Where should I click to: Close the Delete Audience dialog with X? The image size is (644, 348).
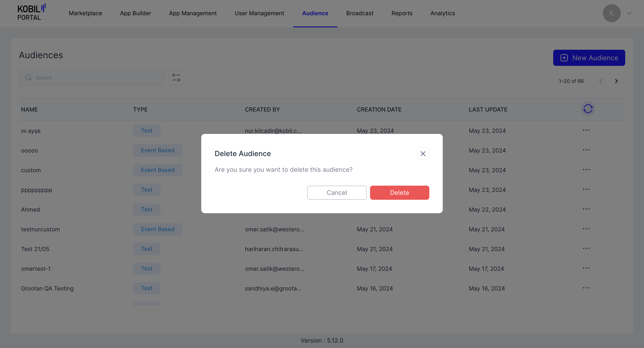[x=423, y=153]
